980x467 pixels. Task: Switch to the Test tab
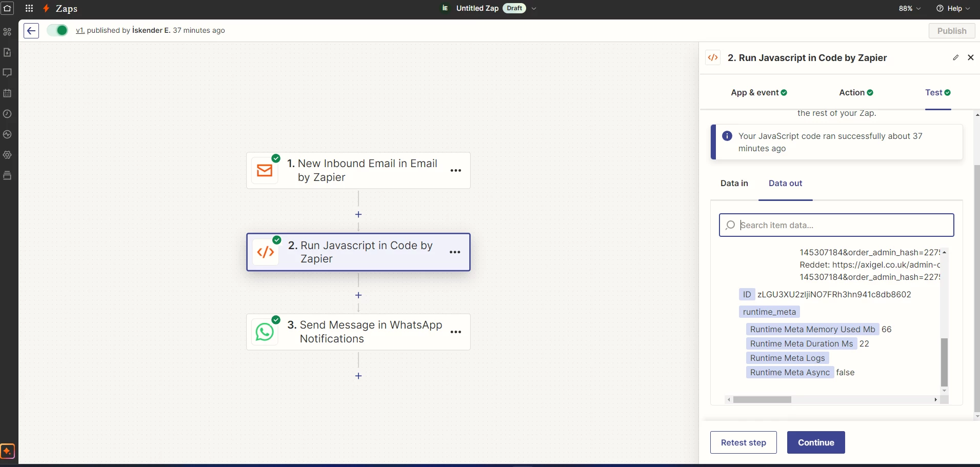pyautogui.click(x=938, y=93)
